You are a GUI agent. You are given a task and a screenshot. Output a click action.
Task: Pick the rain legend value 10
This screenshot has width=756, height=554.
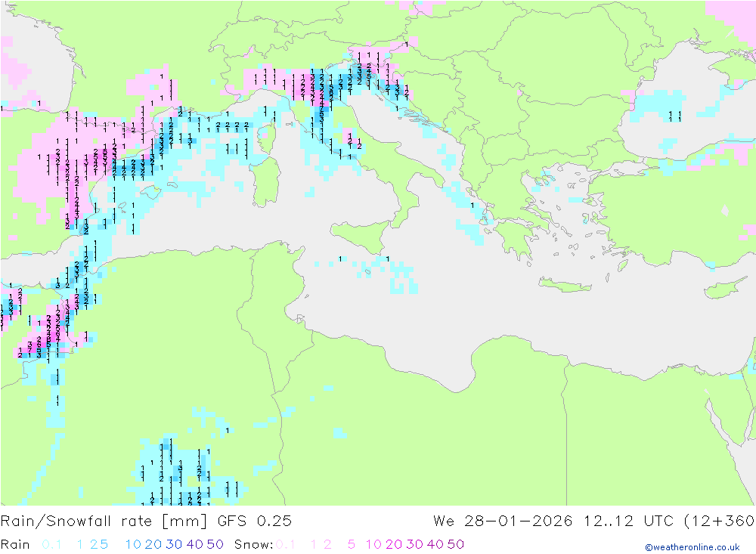pos(133,544)
